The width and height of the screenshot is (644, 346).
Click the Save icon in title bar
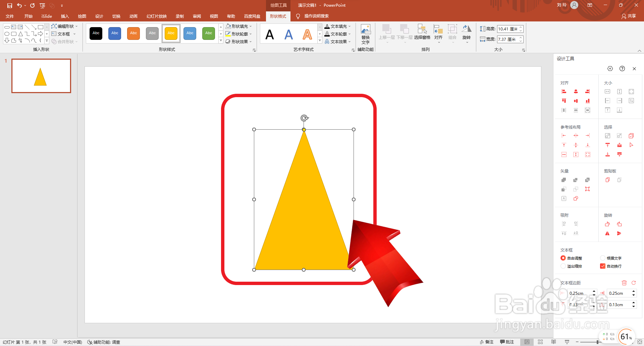click(9, 5)
